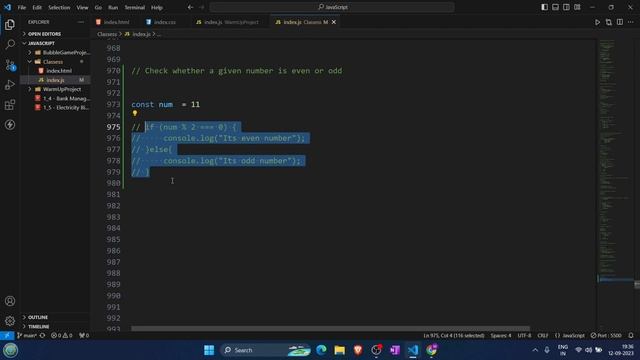Close the index.js Classess tab
The width and height of the screenshot is (640, 360).
click(x=334, y=22)
